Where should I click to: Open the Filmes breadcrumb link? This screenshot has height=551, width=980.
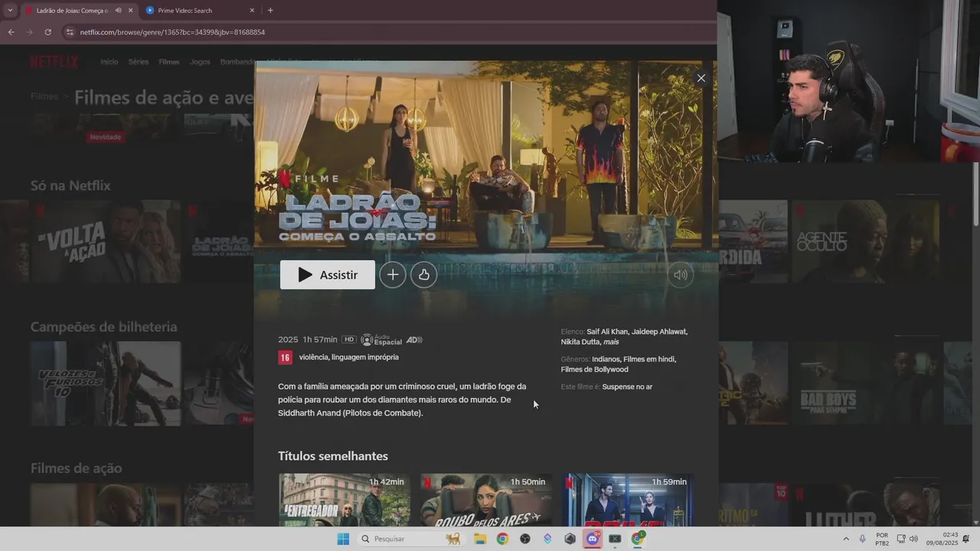(44, 96)
